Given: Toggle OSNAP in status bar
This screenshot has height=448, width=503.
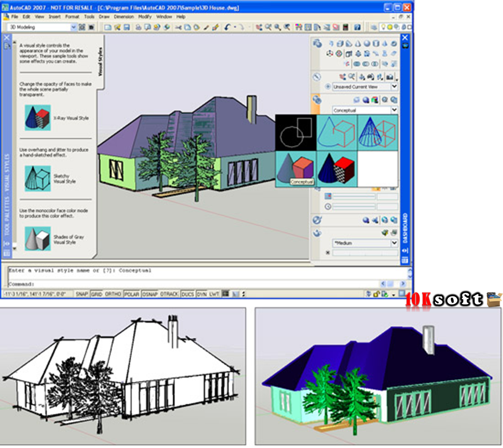Looking at the screenshot, I should pos(150,294).
